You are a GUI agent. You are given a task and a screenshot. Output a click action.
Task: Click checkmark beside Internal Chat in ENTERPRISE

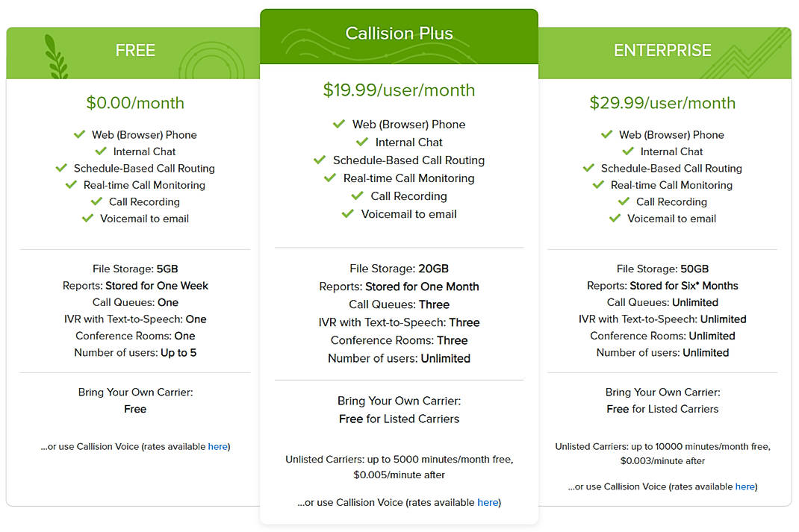pyautogui.click(x=628, y=151)
